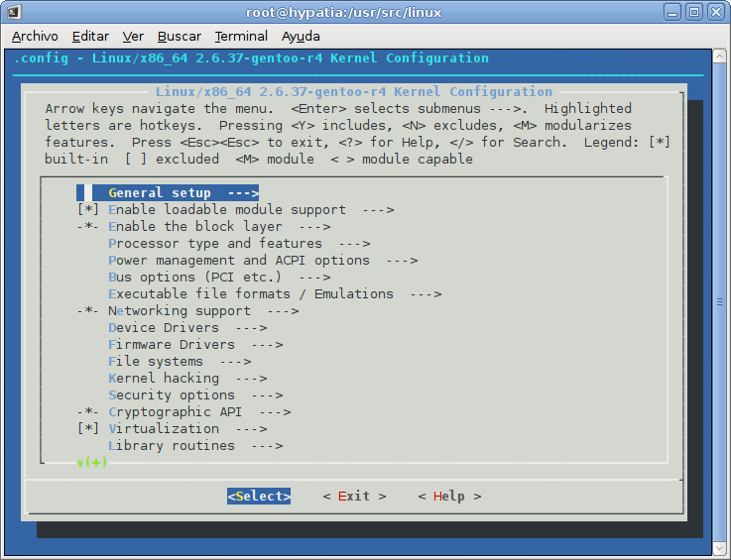Open Executable file formats / Emulations
Image resolution: width=731 pixels, height=560 pixels.
275,294
